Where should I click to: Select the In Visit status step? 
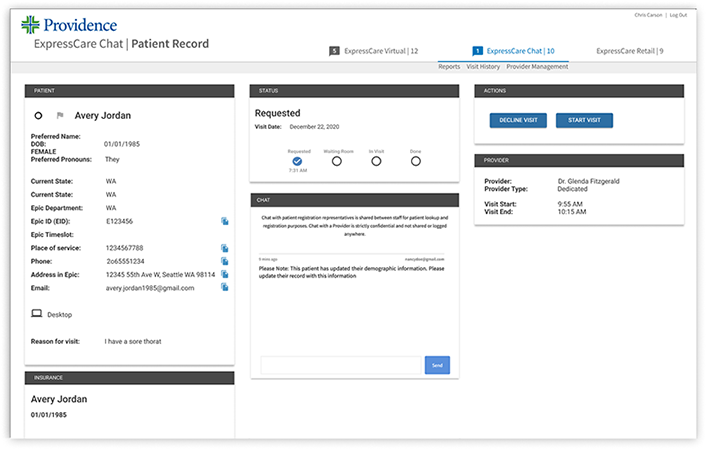click(376, 161)
